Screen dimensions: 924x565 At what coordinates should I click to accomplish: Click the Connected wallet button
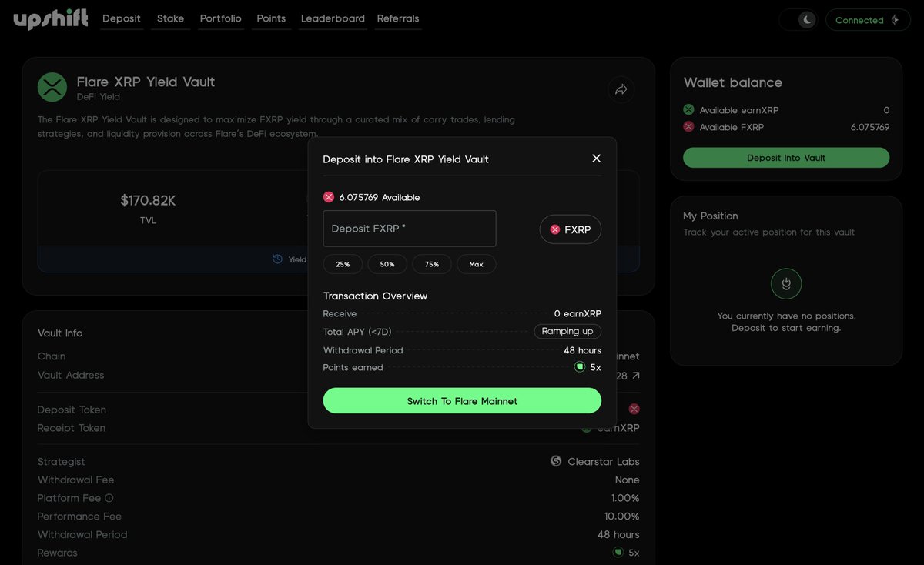pyautogui.click(x=867, y=20)
